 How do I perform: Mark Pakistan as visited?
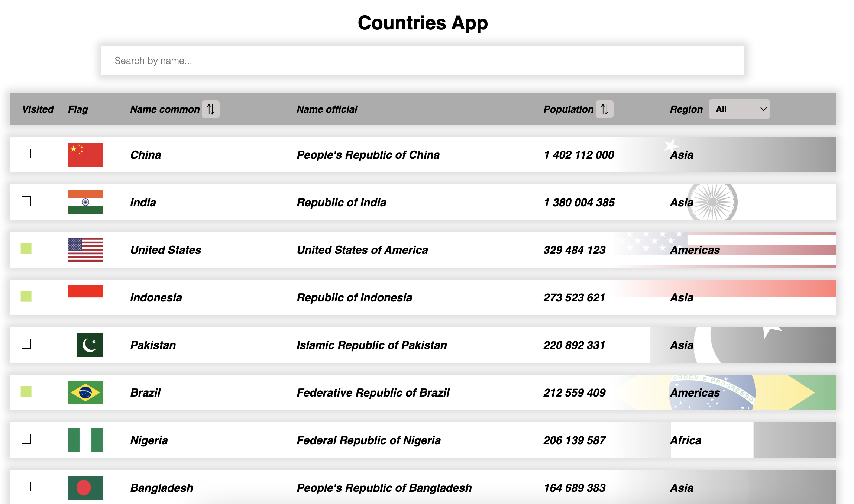[x=25, y=345]
